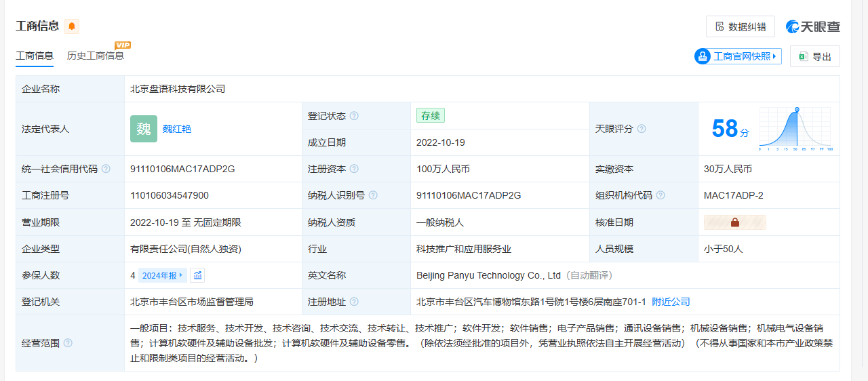
Task: Click English name Beijing Panyu Technology Co., Ltd
Action: click(489, 275)
